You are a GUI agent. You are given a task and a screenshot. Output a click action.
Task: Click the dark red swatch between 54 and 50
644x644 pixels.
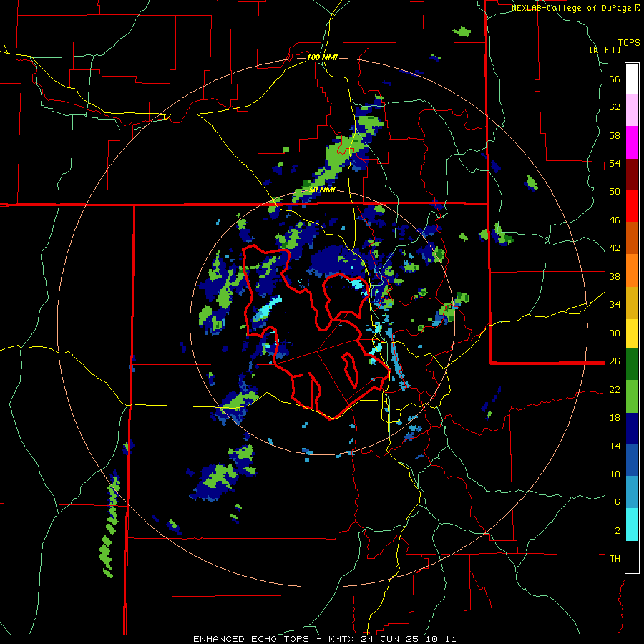pyautogui.click(x=632, y=174)
